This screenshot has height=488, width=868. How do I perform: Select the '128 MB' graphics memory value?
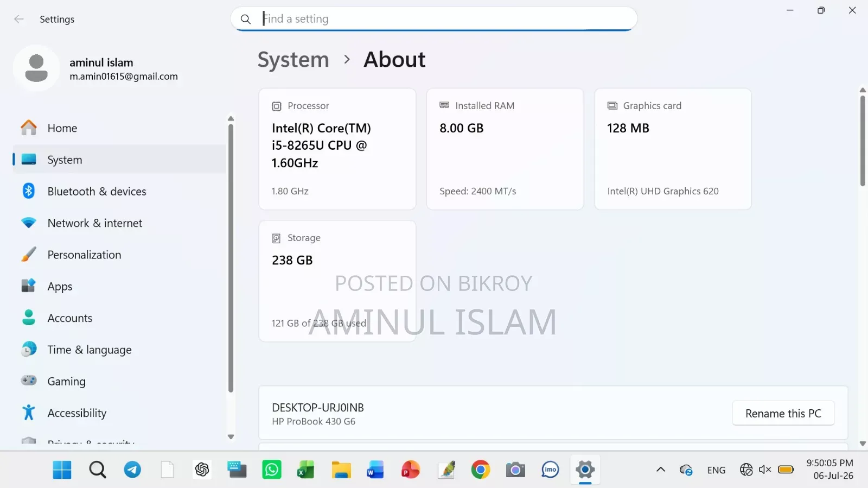(628, 128)
